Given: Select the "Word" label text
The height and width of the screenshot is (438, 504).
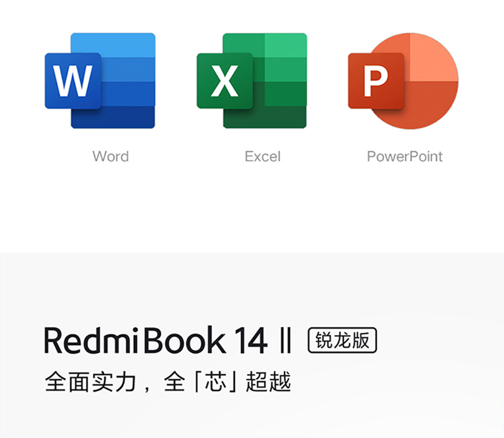Looking at the screenshot, I should click(110, 156).
